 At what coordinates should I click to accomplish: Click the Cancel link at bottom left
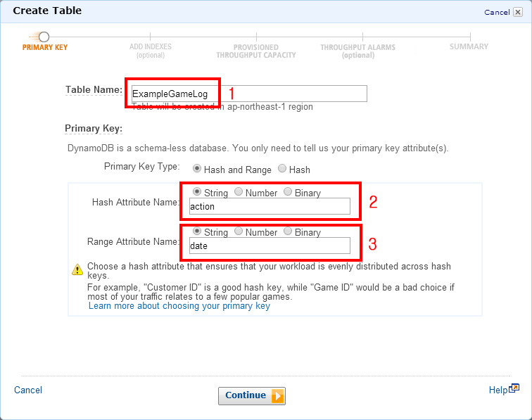[28, 390]
